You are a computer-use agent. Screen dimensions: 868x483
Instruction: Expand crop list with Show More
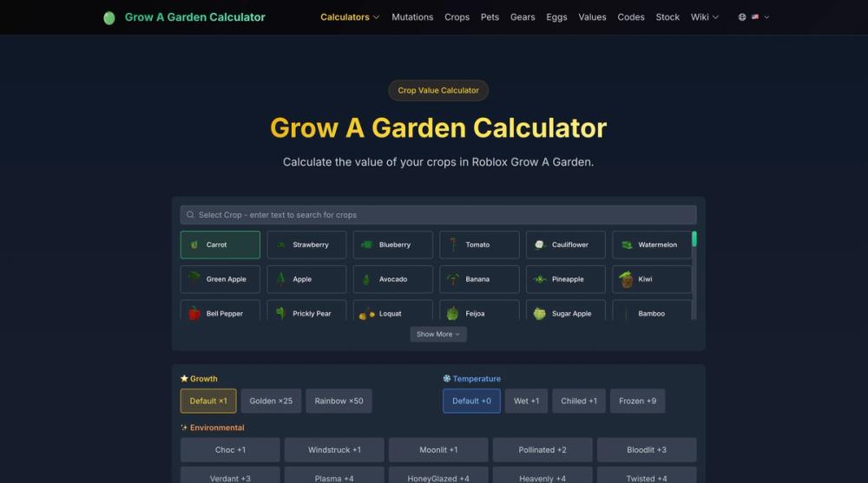(x=437, y=334)
